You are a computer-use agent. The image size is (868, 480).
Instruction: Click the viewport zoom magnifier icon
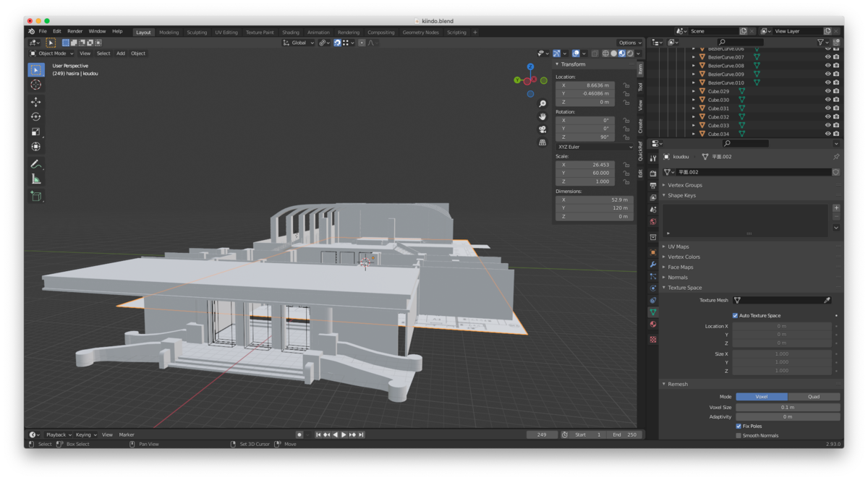542,104
